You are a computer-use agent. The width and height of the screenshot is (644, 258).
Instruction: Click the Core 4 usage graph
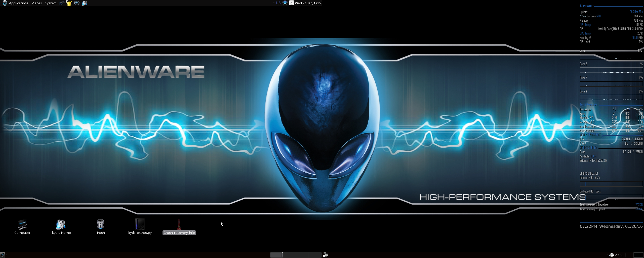coord(611,98)
